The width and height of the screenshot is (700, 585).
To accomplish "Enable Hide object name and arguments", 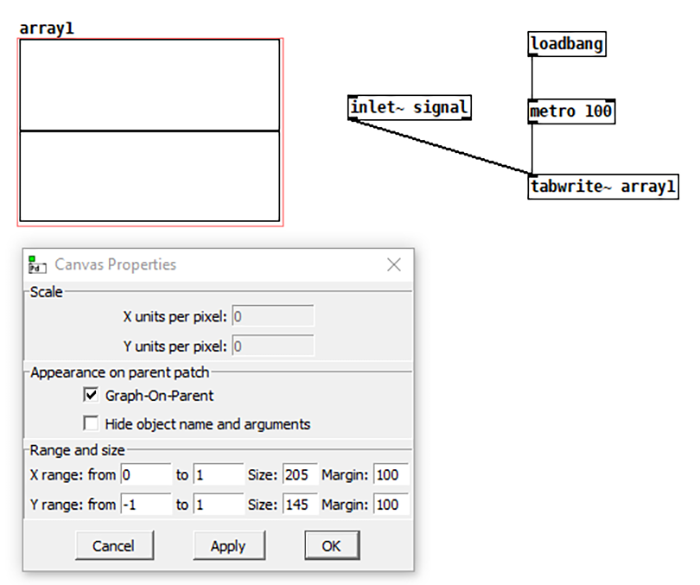I will pyautogui.click(x=92, y=423).
